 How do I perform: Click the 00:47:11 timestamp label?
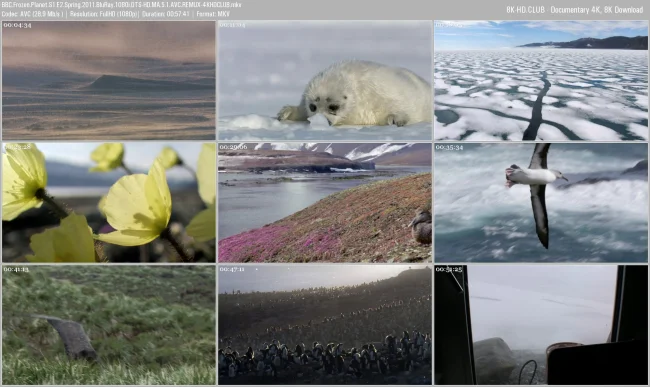point(232,269)
